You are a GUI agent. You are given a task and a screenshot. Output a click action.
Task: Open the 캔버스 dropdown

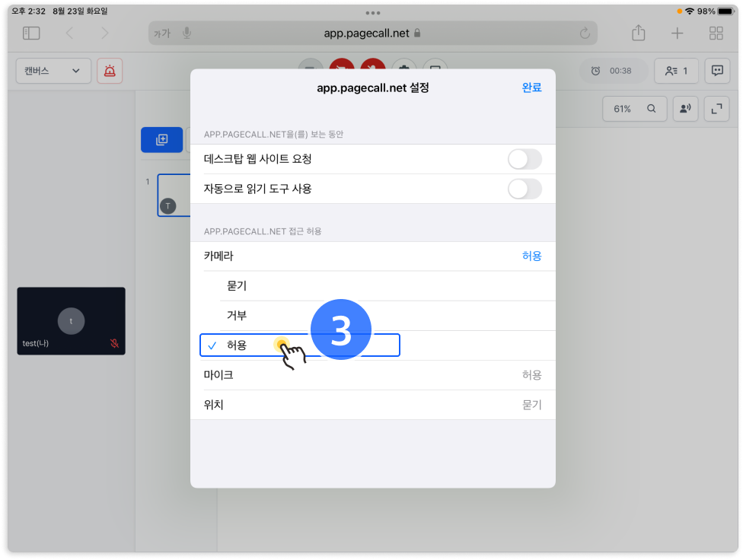pos(53,71)
